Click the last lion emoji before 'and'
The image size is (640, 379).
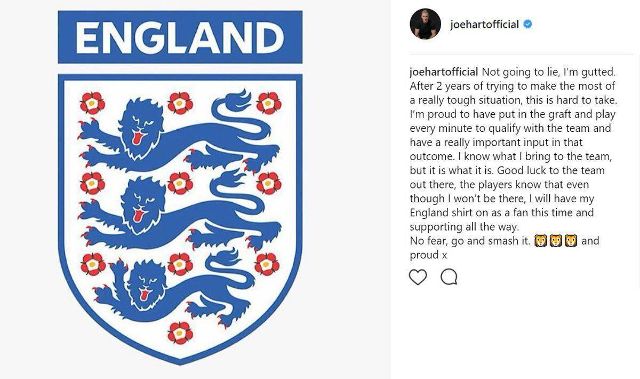click(571, 241)
